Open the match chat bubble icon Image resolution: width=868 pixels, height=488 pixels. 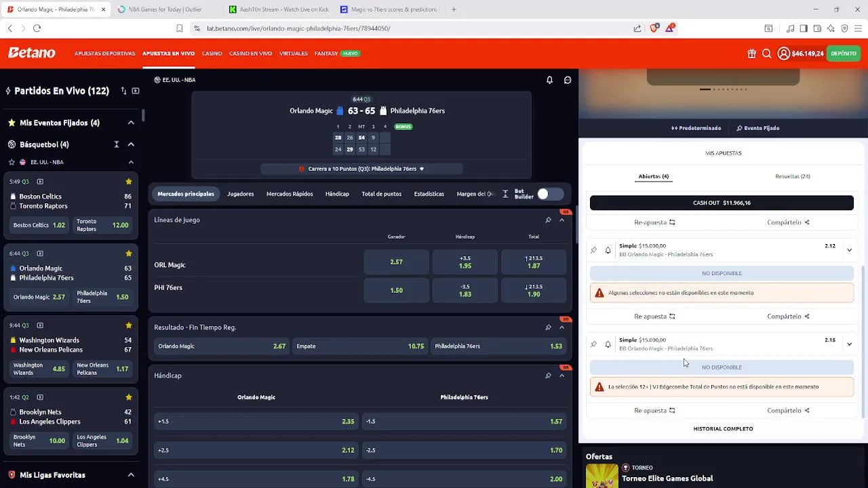[x=568, y=80]
